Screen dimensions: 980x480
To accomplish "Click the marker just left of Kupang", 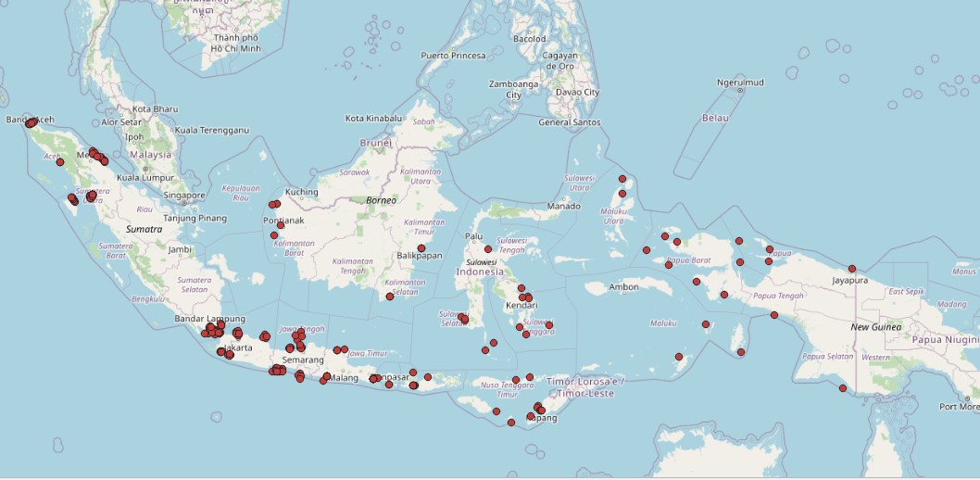I will tap(511, 423).
